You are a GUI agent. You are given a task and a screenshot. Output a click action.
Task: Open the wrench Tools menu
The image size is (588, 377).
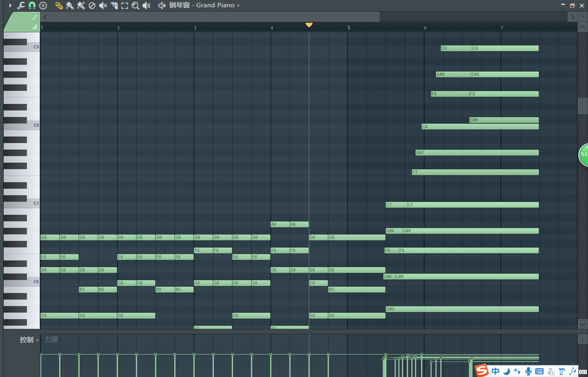point(21,5)
